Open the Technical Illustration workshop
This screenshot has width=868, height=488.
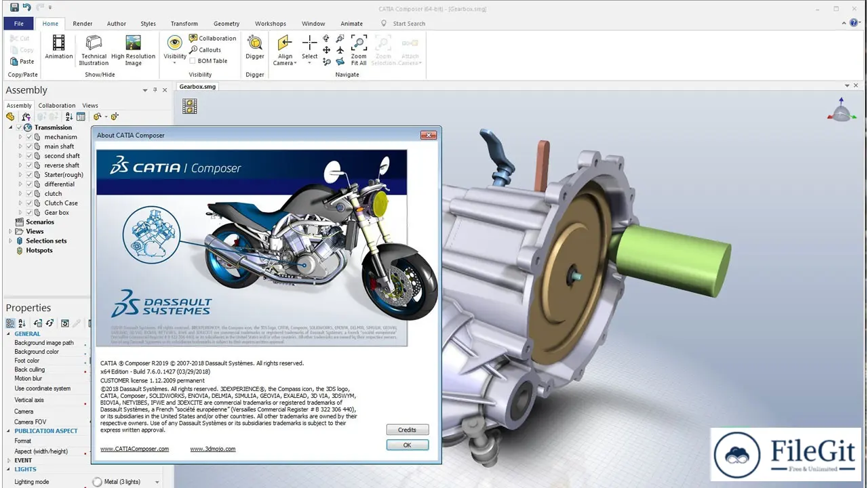coord(94,51)
